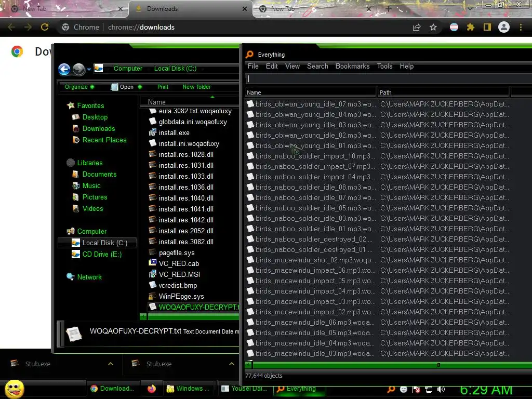
Task: Open Chrome's Extensions puzzle icon
Action: pos(470,27)
